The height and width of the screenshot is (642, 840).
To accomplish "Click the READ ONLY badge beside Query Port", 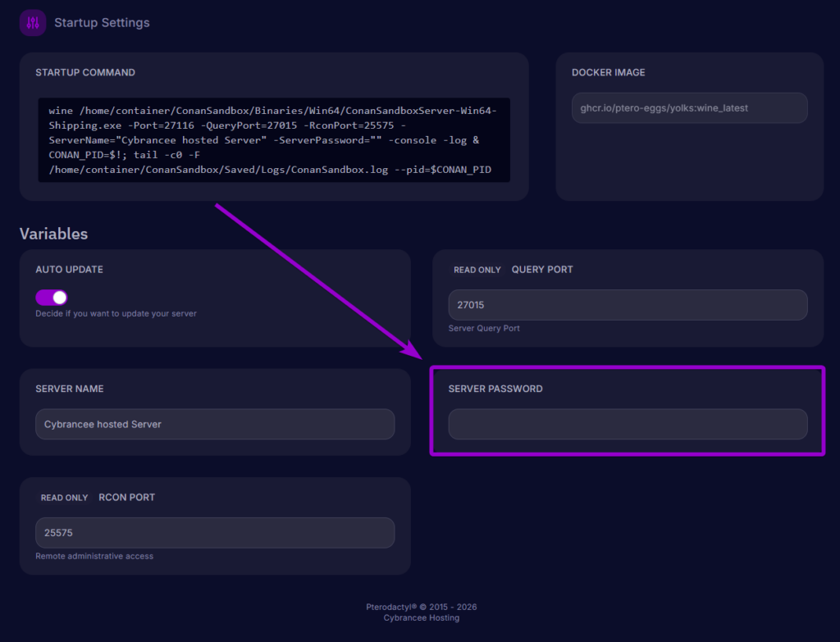I will 477,270.
